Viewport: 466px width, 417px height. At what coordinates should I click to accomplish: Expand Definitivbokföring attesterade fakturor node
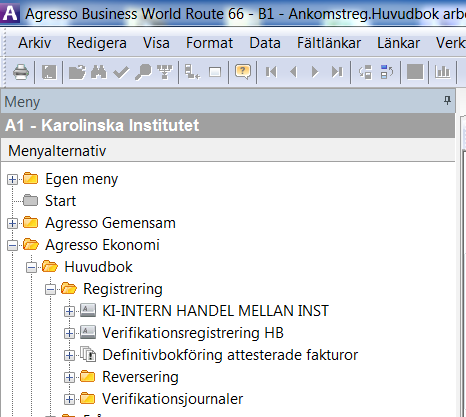[x=69, y=355]
